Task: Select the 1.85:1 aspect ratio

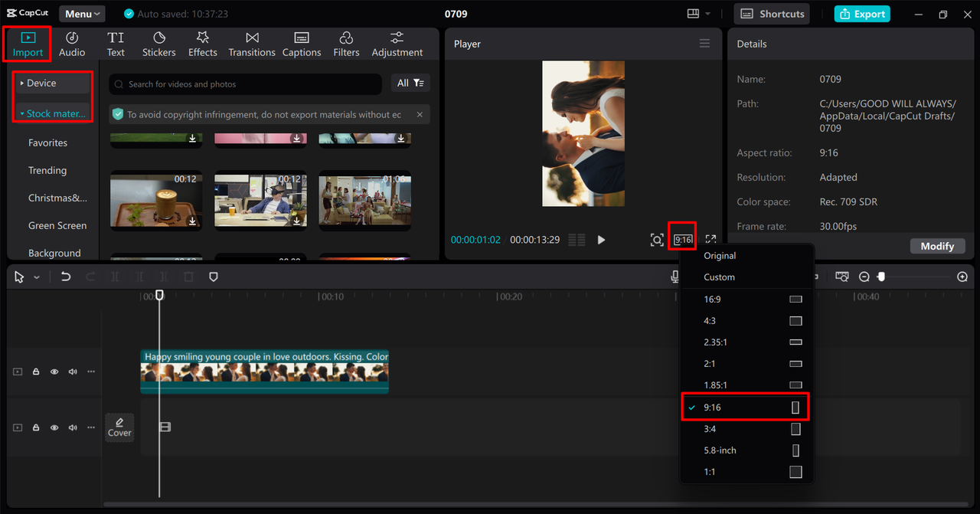Action: tap(746, 385)
